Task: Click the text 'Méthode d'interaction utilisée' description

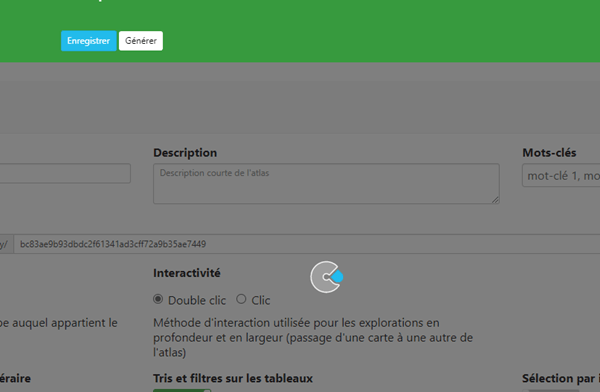Action: (313, 337)
